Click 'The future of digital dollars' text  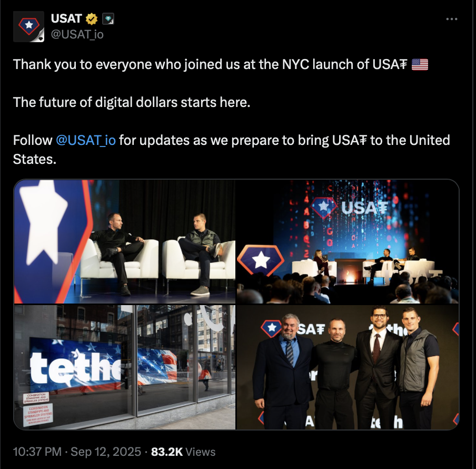132,102
